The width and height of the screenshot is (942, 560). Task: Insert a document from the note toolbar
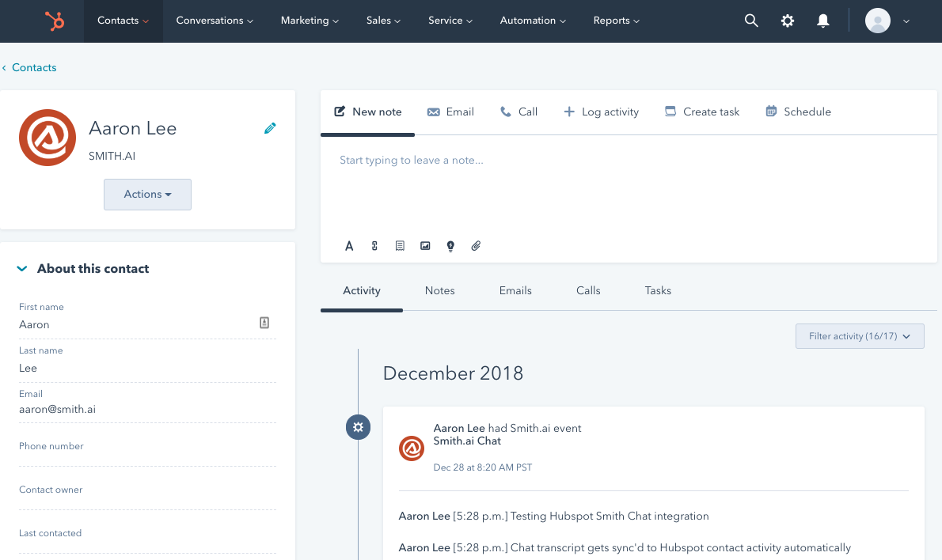click(400, 246)
